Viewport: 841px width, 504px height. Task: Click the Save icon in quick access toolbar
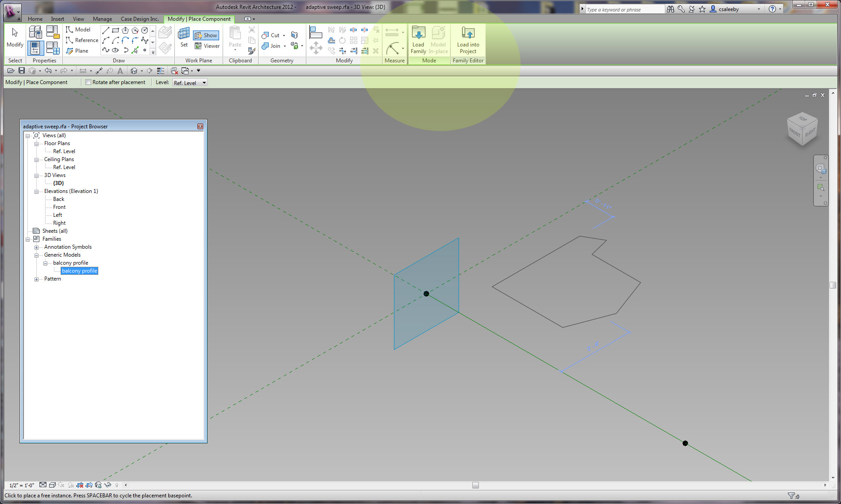(x=21, y=71)
